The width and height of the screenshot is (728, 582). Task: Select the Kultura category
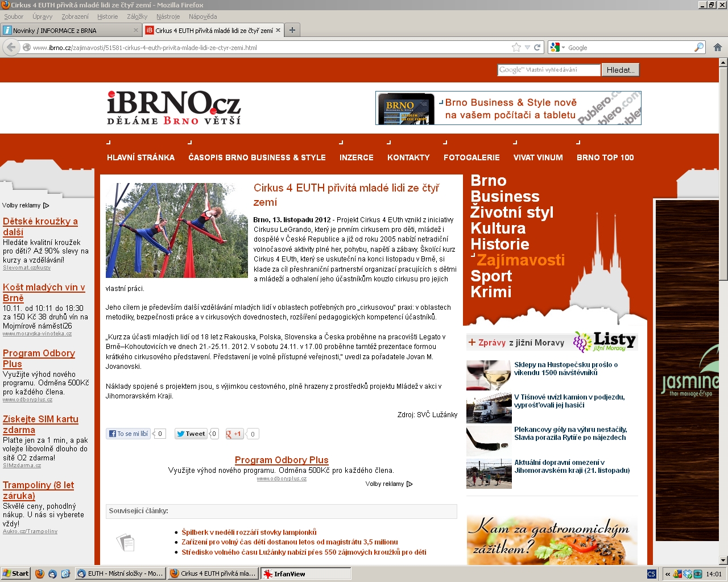click(x=498, y=228)
